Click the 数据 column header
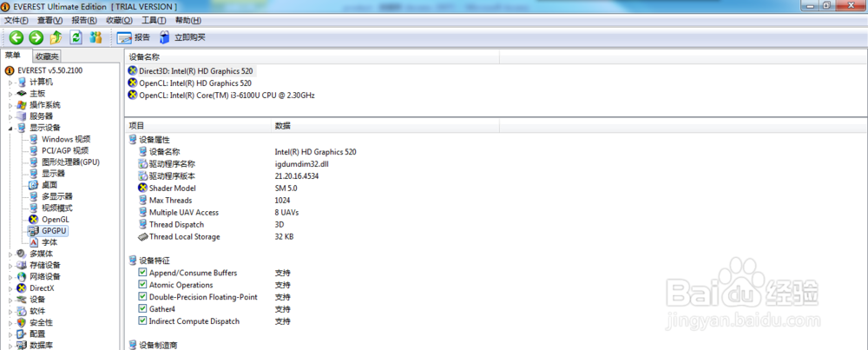The width and height of the screenshot is (868, 350). click(x=385, y=126)
